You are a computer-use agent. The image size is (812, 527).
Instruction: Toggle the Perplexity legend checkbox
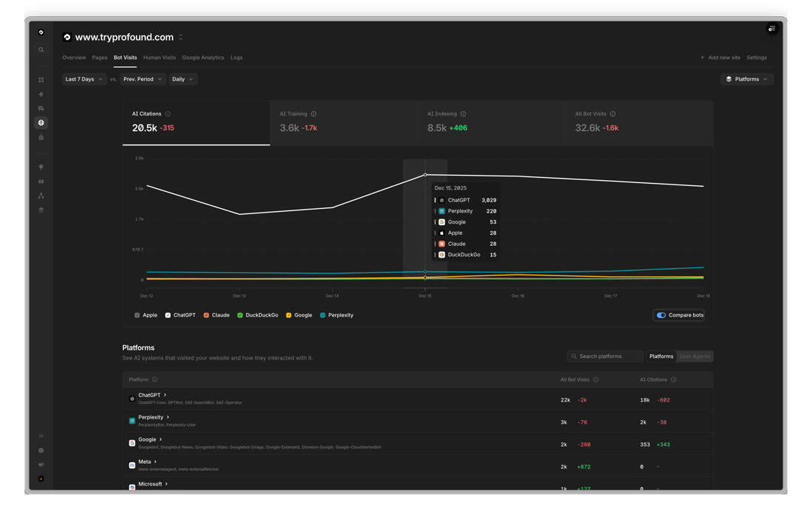[x=323, y=315]
